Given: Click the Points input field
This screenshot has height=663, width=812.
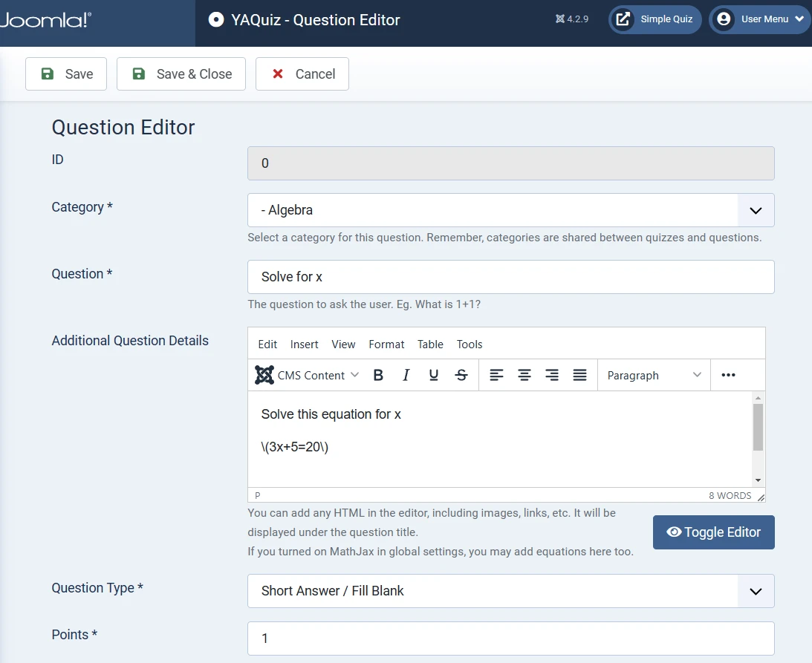Looking at the screenshot, I should point(510,638).
